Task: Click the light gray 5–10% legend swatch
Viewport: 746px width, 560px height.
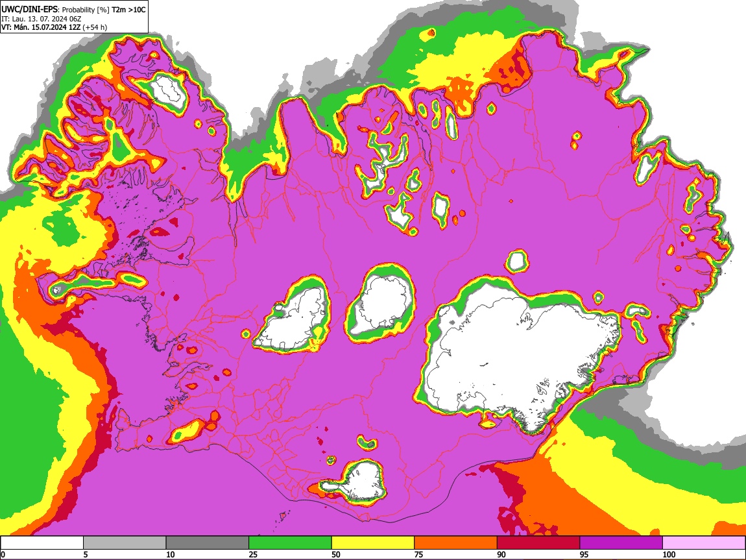Action: click(125, 542)
